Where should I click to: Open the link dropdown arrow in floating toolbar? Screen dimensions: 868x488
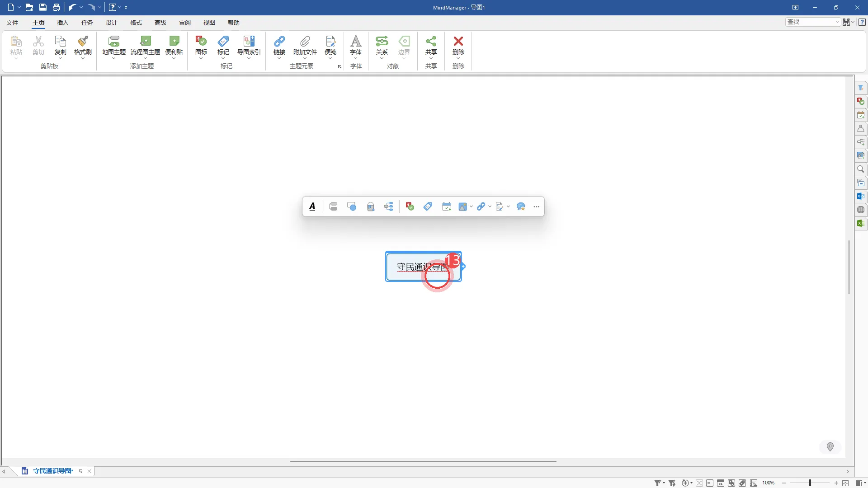pos(490,206)
